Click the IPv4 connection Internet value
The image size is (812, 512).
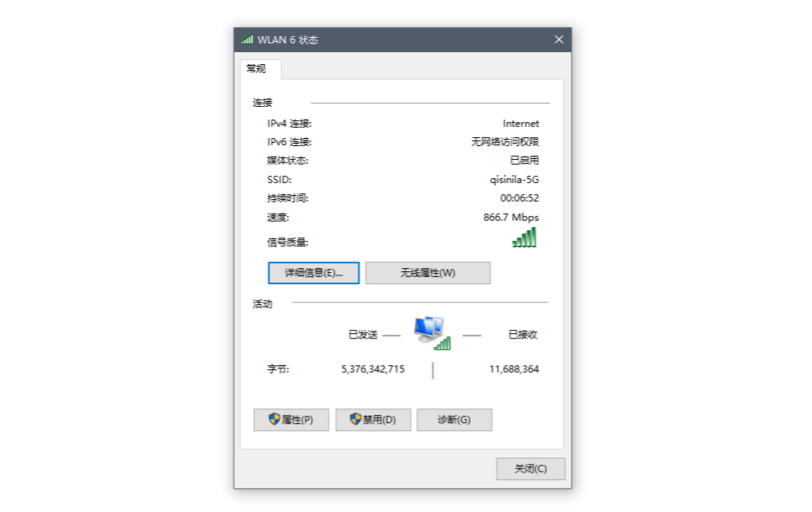[521, 124]
